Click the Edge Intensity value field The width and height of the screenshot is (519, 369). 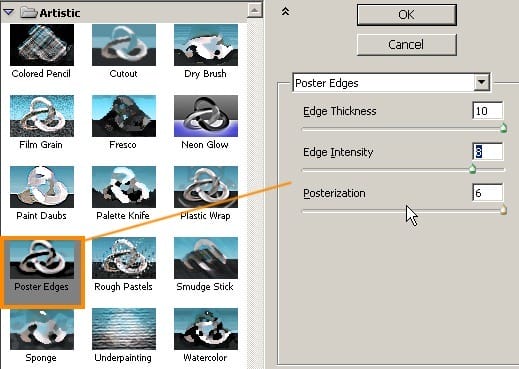[x=488, y=152]
